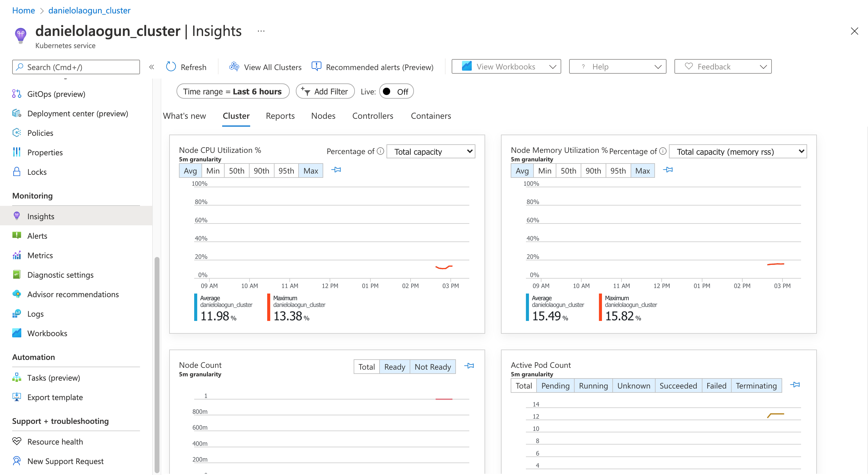Toggle Avg in Node CPU Utilization

tap(191, 171)
